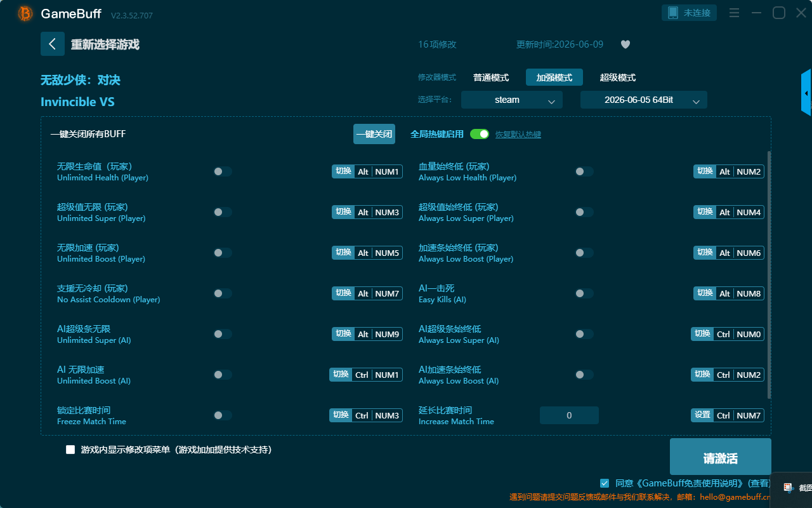The height and width of the screenshot is (508, 812).
Task: Click NUM1 hotkey of Unlimited Boost (AI)
Action: coord(387,375)
